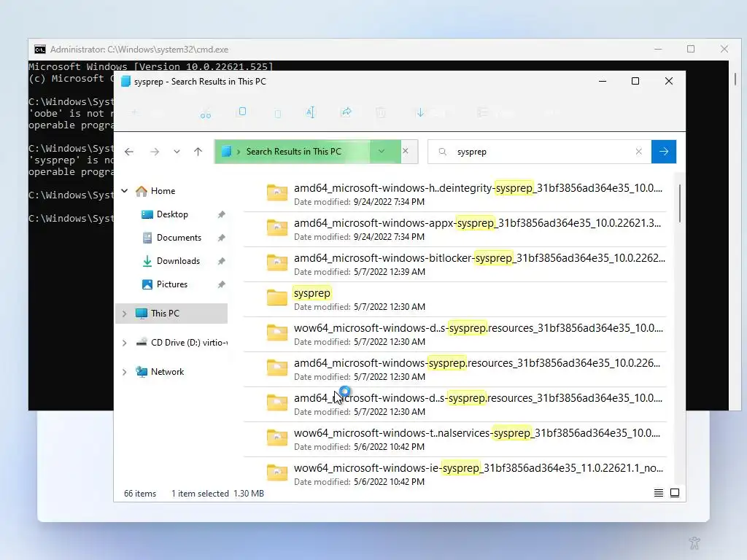747x560 pixels.
Task: Click the pin icon beside Downloads
Action: point(221,261)
